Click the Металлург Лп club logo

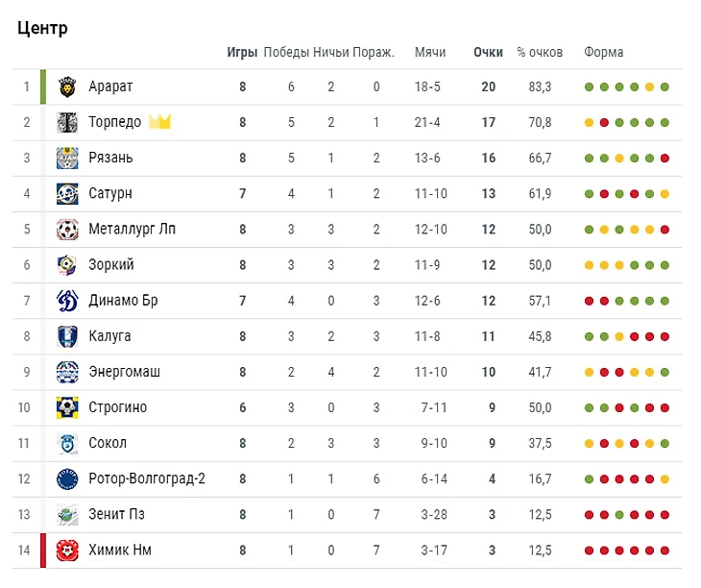click(x=67, y=229)
